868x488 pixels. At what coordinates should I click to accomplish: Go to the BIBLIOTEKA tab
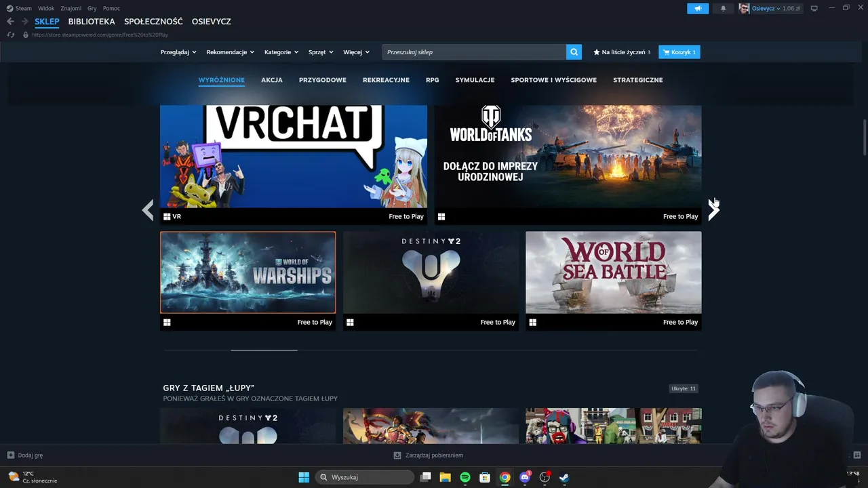(92, 22)
